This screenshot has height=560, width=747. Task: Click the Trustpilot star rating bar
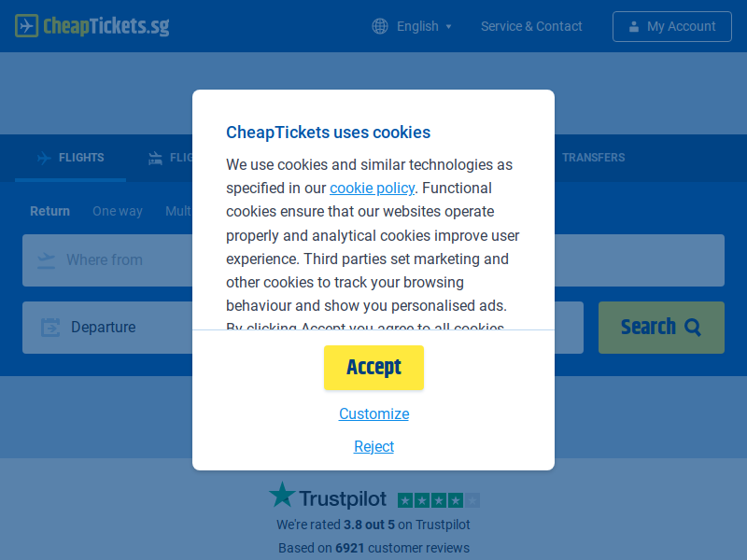[x=439, y=500]
